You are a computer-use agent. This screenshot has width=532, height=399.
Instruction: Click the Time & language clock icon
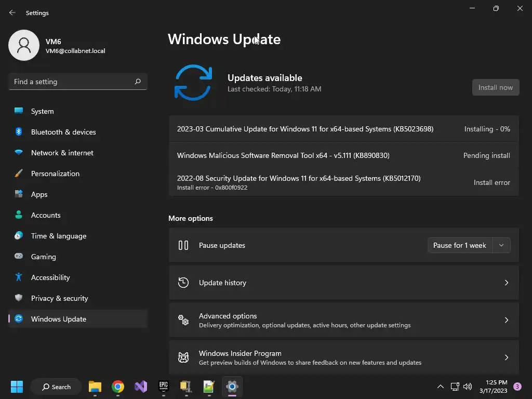[x=19, y=235]
